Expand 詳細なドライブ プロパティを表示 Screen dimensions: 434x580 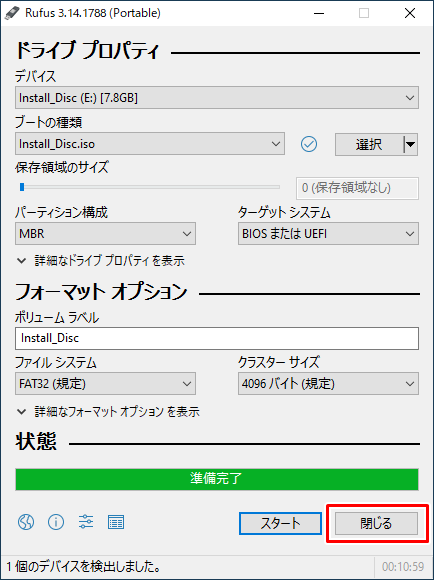(x=101, y=261)
